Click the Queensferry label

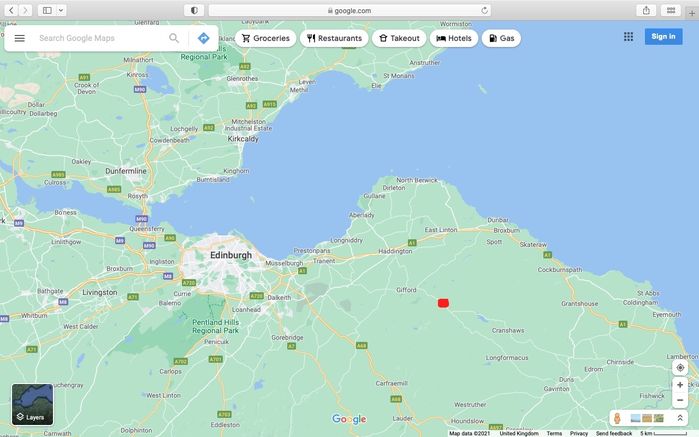click(147, 229)
